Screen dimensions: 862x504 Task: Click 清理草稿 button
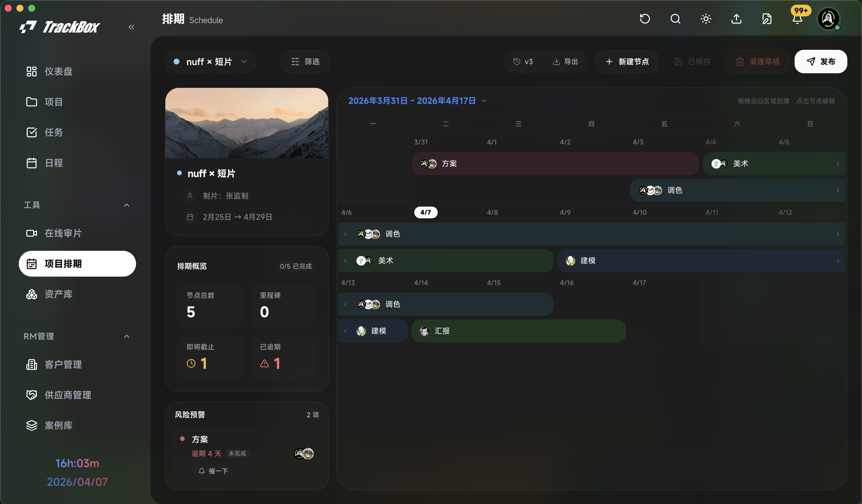point(758,62)
